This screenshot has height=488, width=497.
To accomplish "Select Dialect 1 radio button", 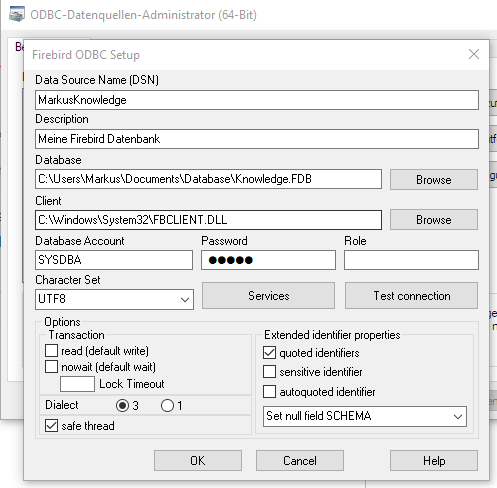I will tap(167, 405).
